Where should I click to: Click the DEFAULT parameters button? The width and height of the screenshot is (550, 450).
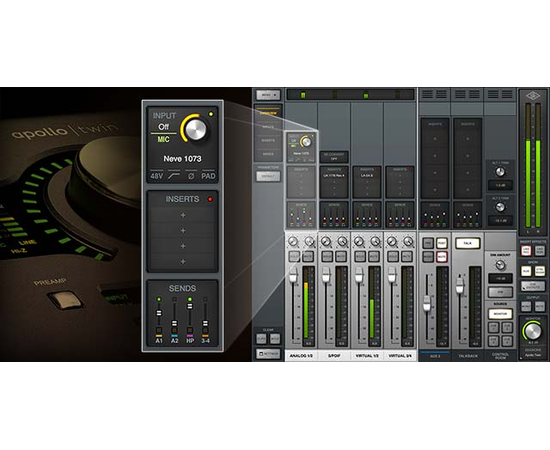tap(268, 176)
